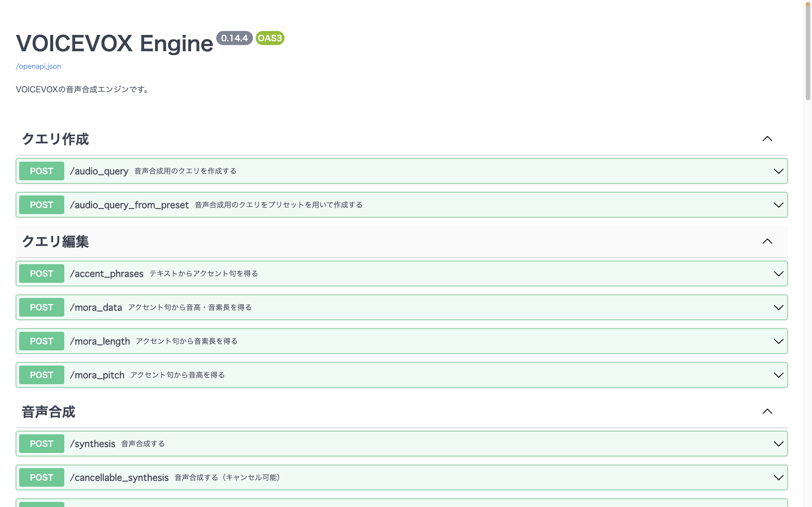Open the /openapi.json specification link

[x=38, y=66]
